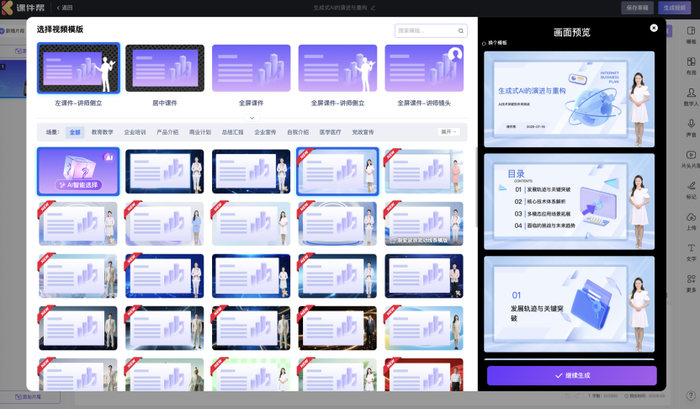Image resolution: width=700 pixels, height=409 pixels.
Task: Expand more layouts using the chevron below layouts
Action: [x=251, y=118]
